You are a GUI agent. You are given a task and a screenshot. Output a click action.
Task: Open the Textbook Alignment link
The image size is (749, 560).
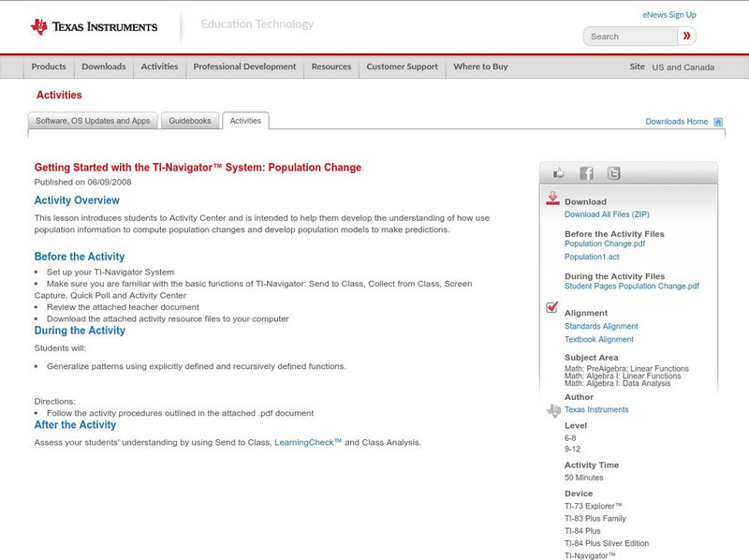[599, 340]
